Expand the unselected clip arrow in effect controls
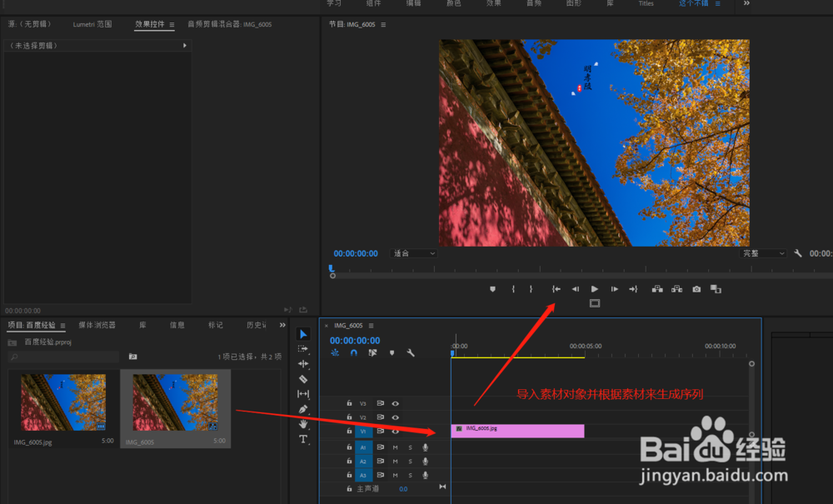Viewport: 833px width, 504px height. pyautogui.click(x=185, y=46)
